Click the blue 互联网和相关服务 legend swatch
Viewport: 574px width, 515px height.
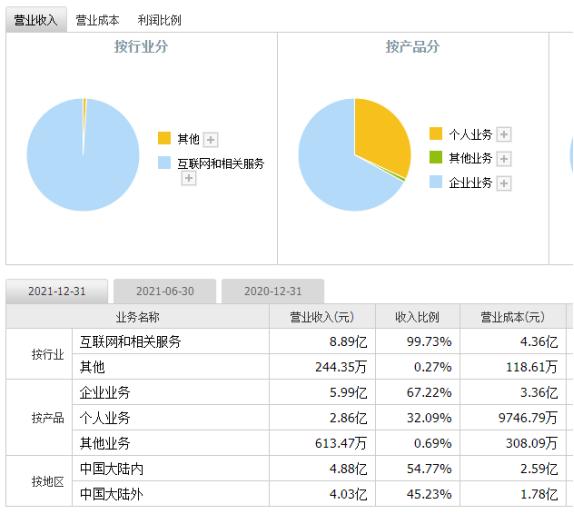pos(164,163)
